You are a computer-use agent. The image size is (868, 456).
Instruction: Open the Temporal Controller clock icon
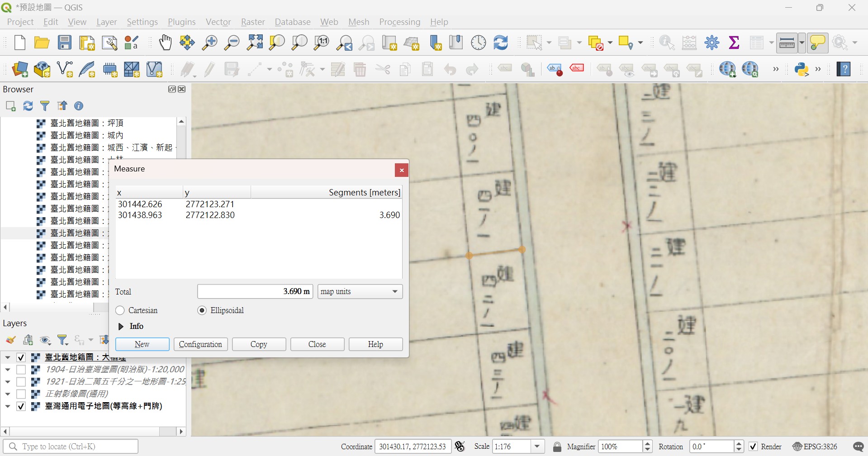479,43
